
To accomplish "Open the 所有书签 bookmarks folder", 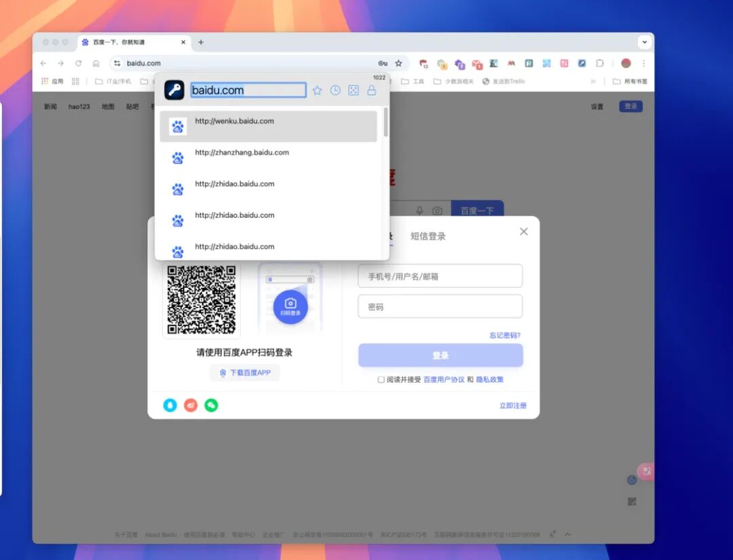I will pos(630,81).
